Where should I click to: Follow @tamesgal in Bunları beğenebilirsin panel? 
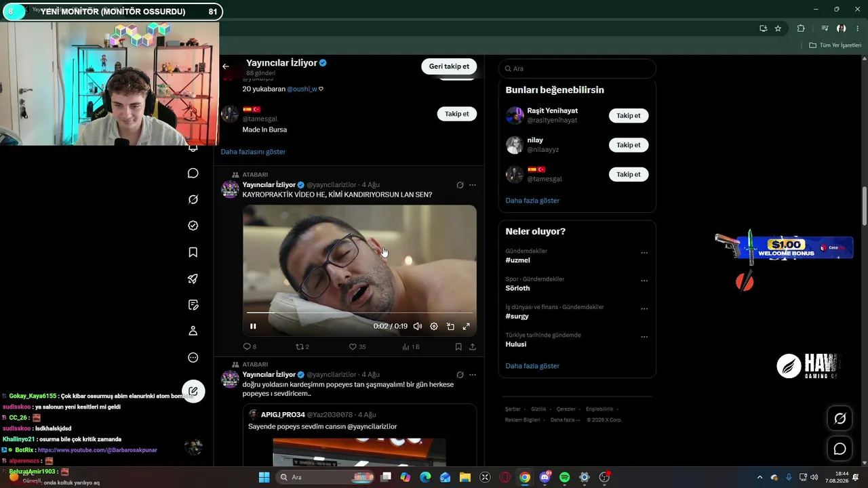[629, 174]
